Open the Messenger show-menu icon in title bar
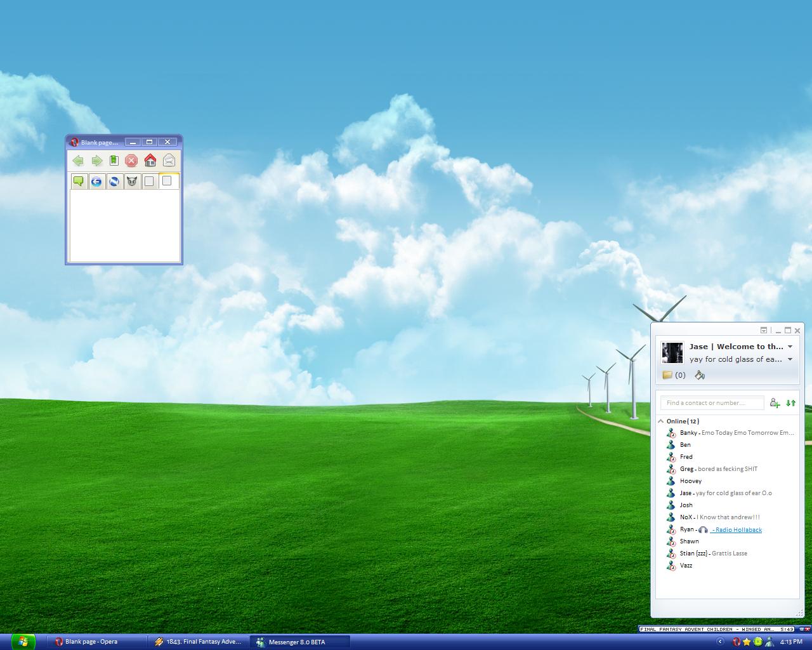The height and width of the screenshot is (650, 812). (x=764, y=330)
